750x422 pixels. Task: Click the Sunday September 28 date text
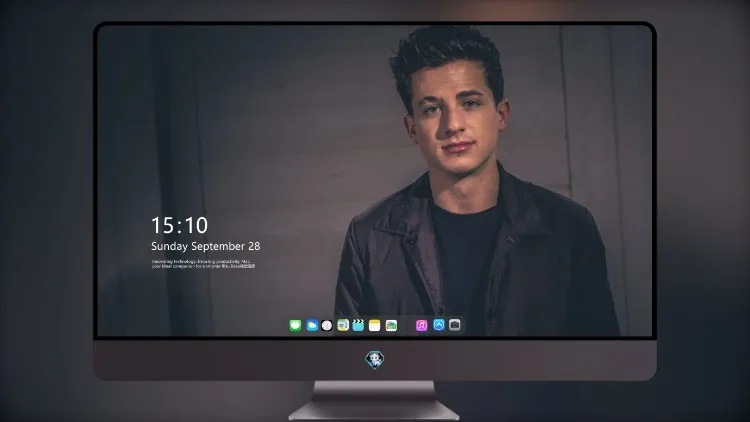click(206, 246)
